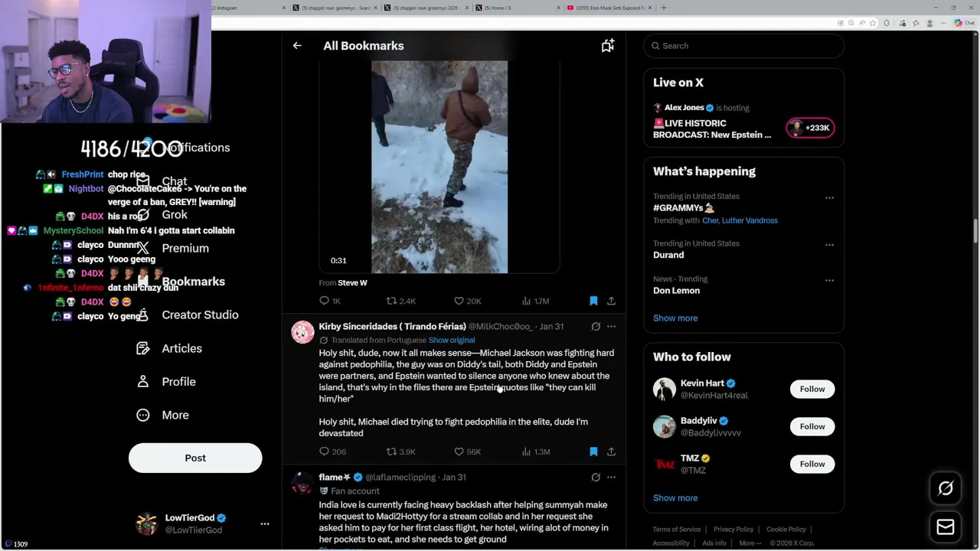Open Kevin Hart avatar in Who to follow
Viewport: 980px width, 551px height.
click(664, 390)
